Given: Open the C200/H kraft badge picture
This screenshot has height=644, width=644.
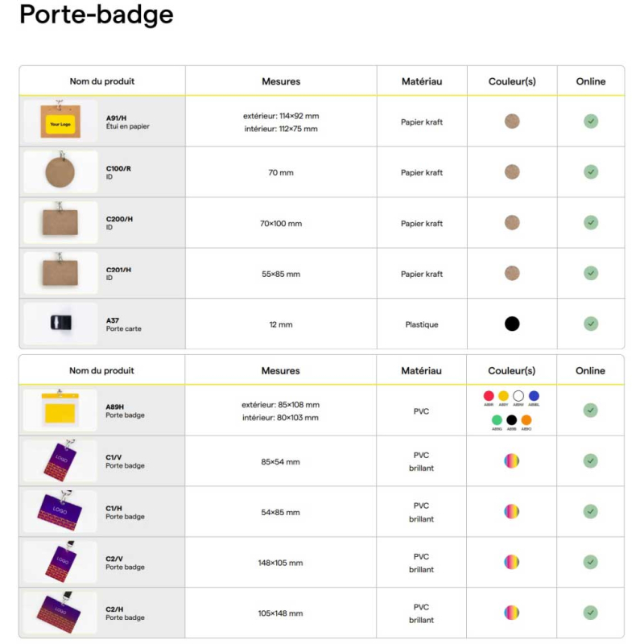Looking at the screenshot, I should click(x=60, y=222).
